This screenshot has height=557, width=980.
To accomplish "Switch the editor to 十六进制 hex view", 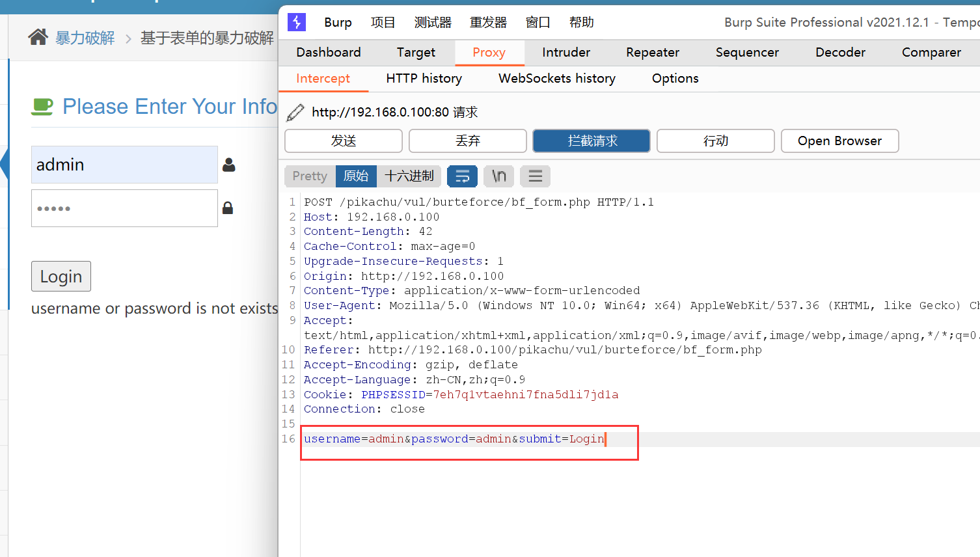I will [409, 176].
